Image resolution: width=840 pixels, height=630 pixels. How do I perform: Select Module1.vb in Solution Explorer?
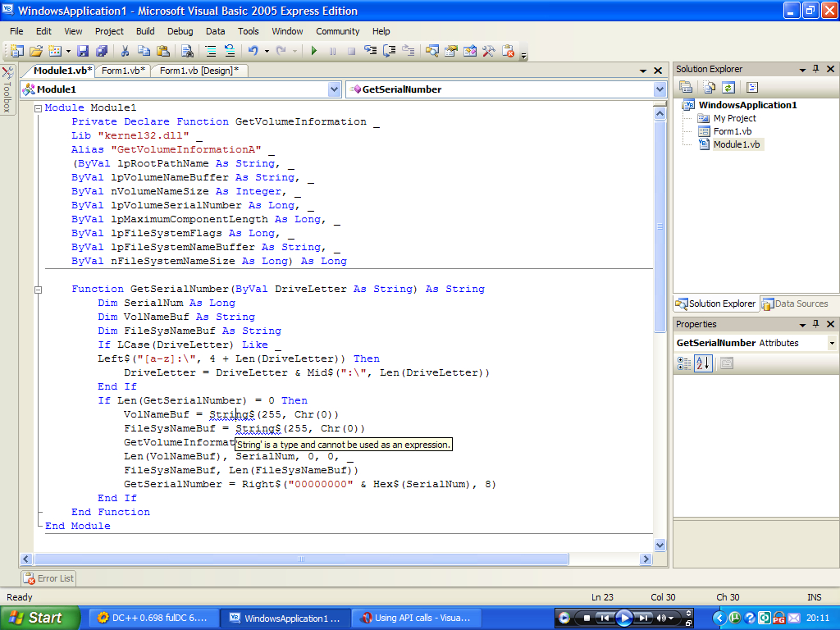pos(736,144)
